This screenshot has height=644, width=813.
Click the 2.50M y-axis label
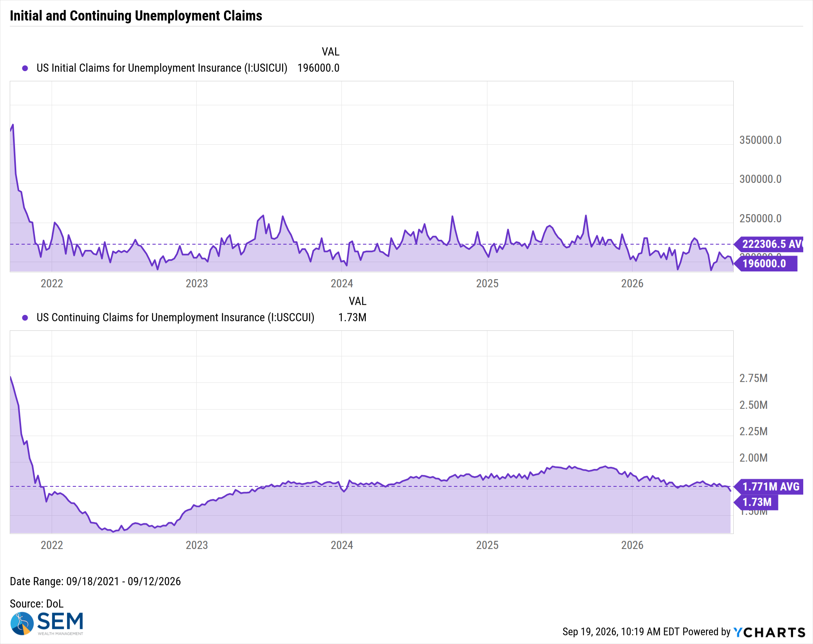[x=753, y=405]
